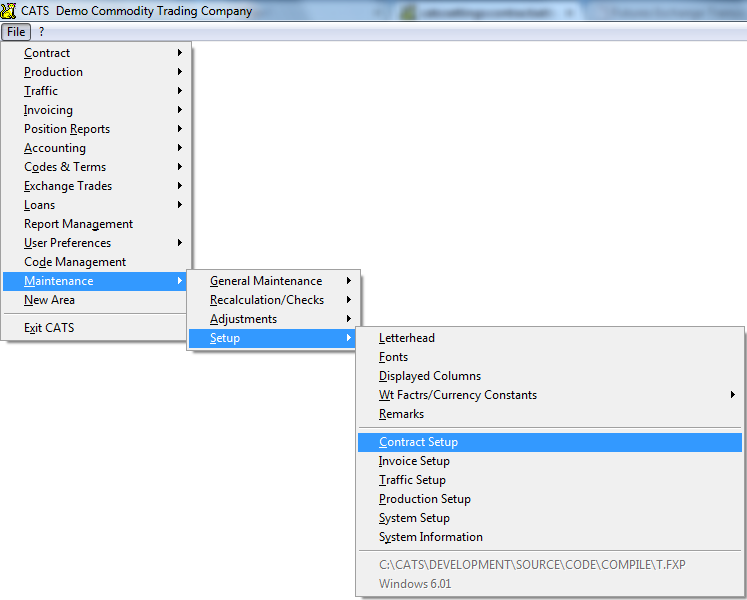
Task: Choose Letterhead in Setup menu
Action: pyautogui.click(x=550, y=338)
